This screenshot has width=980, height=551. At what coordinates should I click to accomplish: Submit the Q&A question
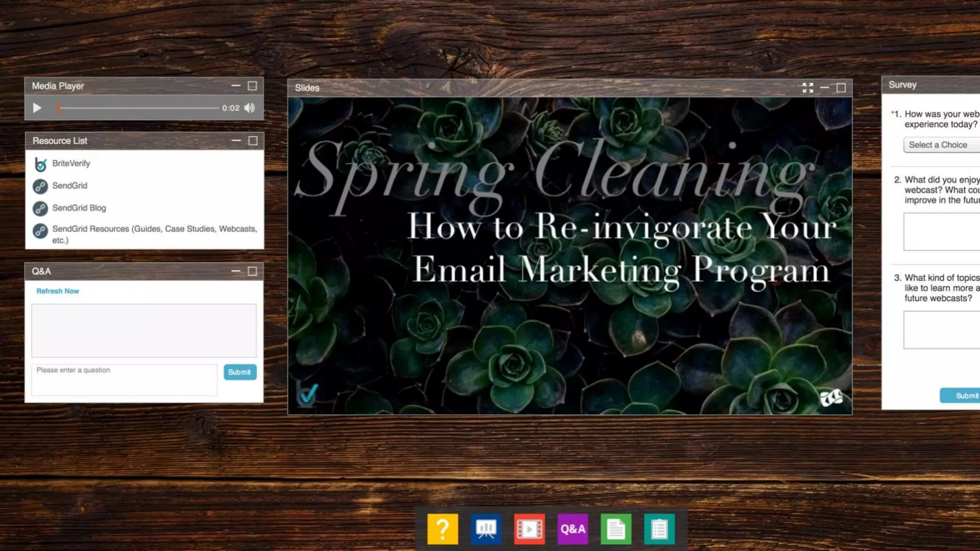point(239,372)
